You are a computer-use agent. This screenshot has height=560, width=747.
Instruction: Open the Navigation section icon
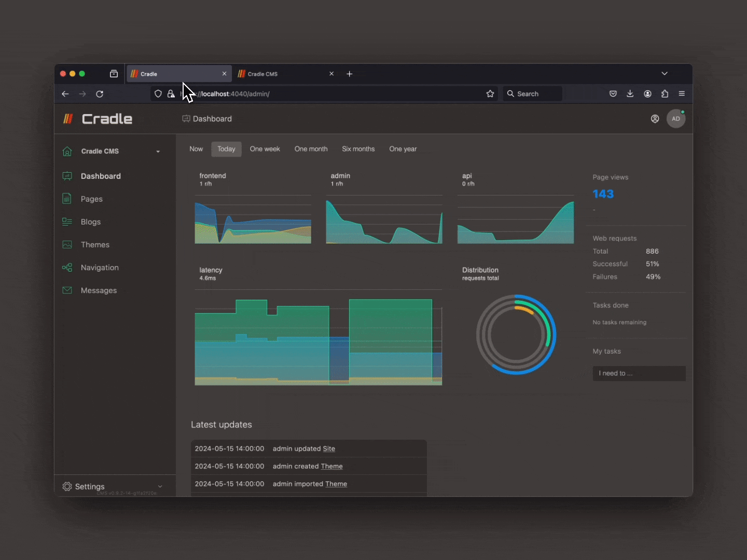[67, 267]
